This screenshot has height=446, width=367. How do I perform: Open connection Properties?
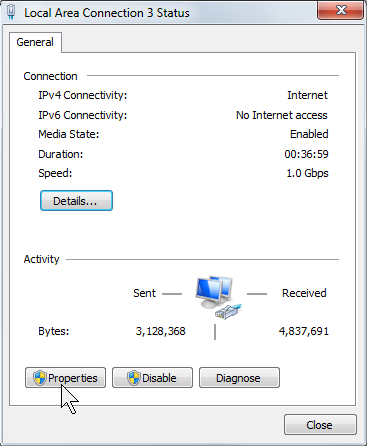click(65, 378)
